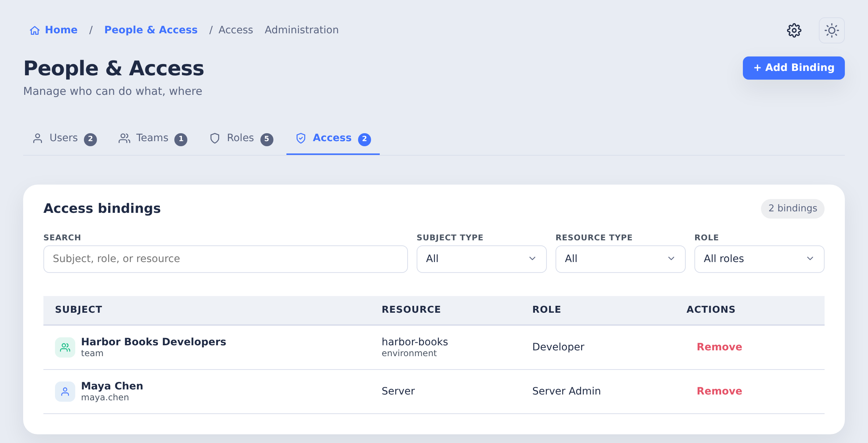868x443 pixels.
Task: Open the All roles dropdown
Action: click(x=759, y=259)
